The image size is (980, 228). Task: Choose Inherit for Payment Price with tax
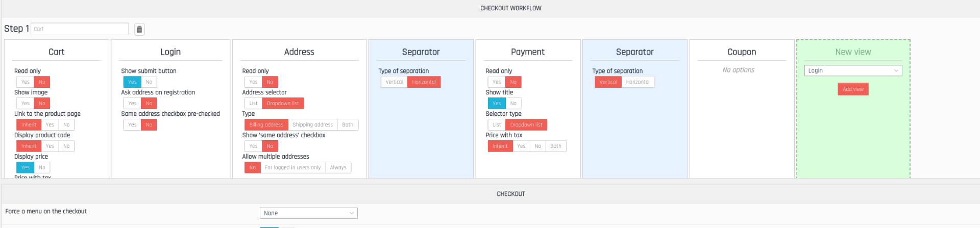(x=500, y=146)
